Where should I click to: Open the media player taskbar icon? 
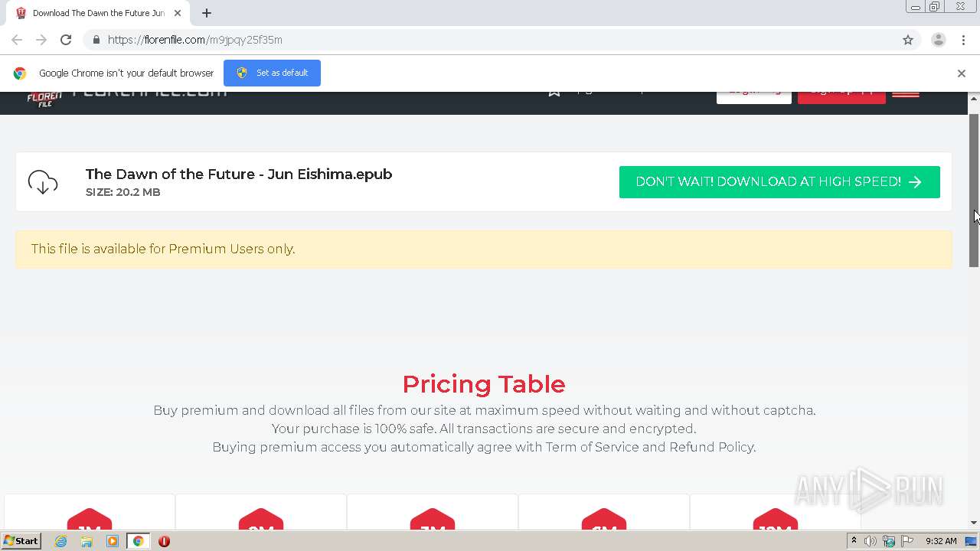113,541
